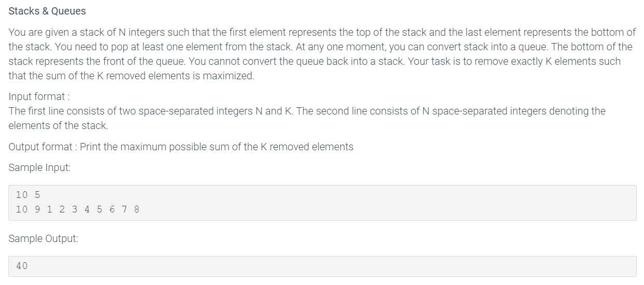
Task: Click the "Input format :" label
Action: [39, 97]
